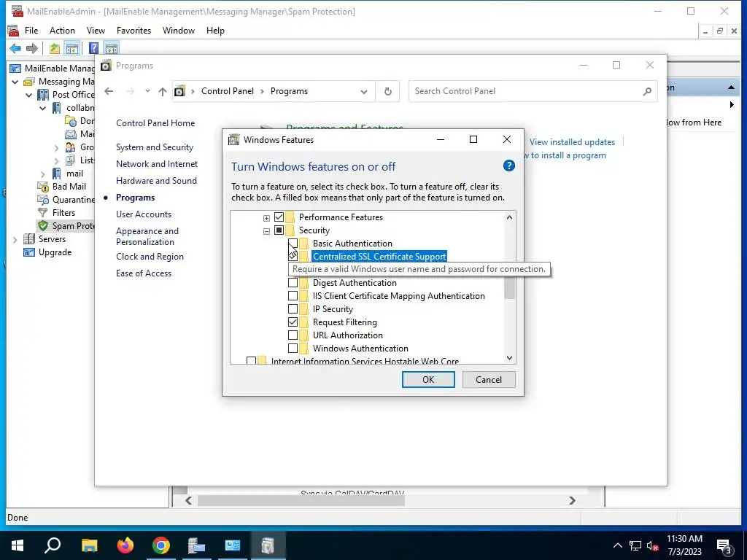This screenshot has width=747, height=560.
Task: Open the Favorites menu
Action: tap(134, 31)
